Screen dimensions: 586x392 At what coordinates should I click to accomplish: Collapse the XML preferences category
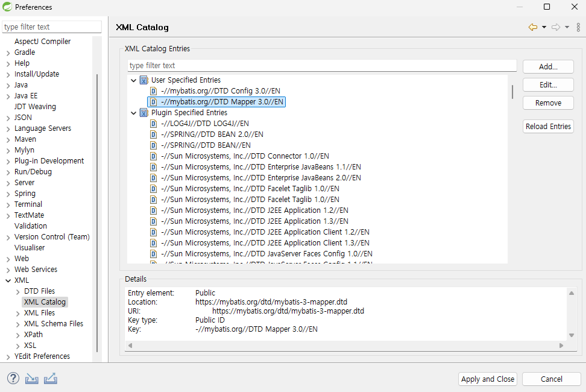pos(8,280)
